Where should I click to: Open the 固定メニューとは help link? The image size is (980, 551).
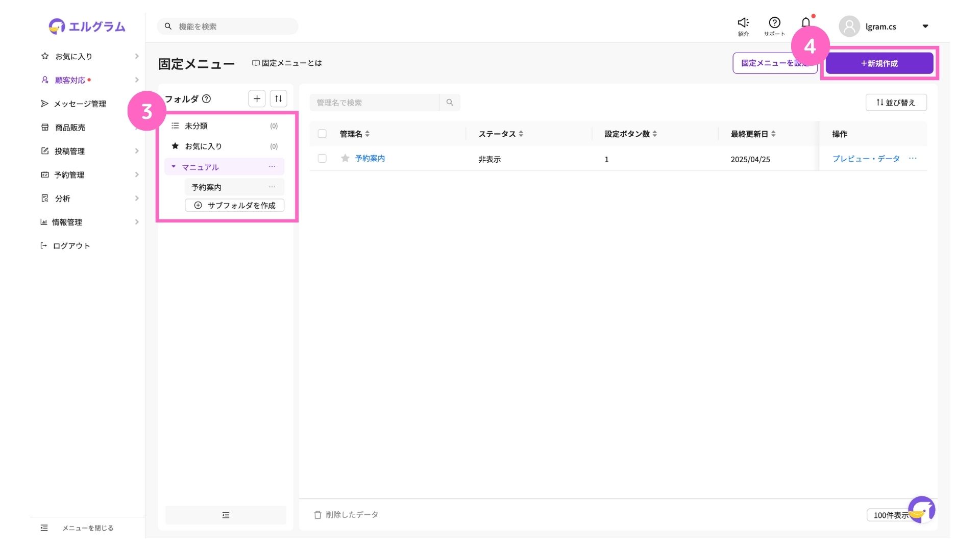287,63
